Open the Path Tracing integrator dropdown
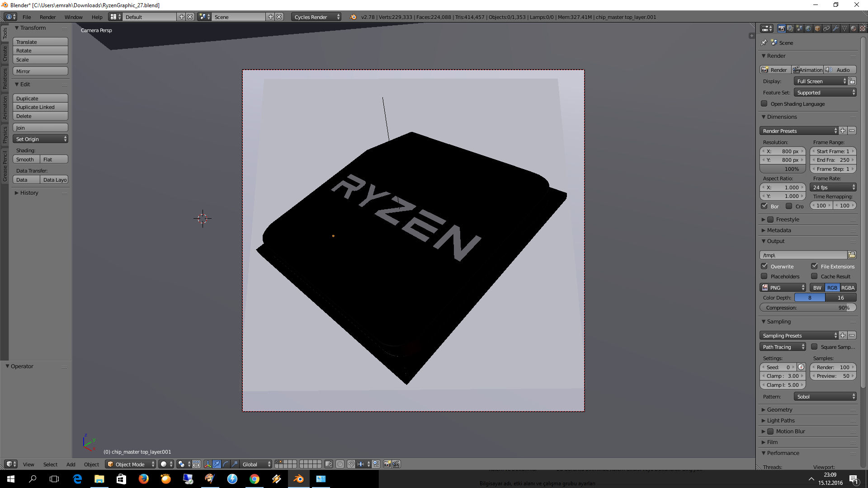Screen dimensions: 868x488 coord(783,347)
